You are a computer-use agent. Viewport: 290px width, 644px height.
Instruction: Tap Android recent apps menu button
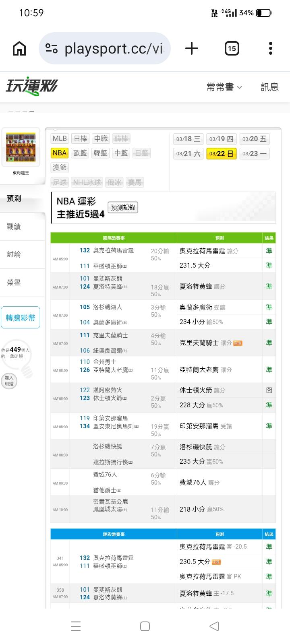[x=75, y=626]
